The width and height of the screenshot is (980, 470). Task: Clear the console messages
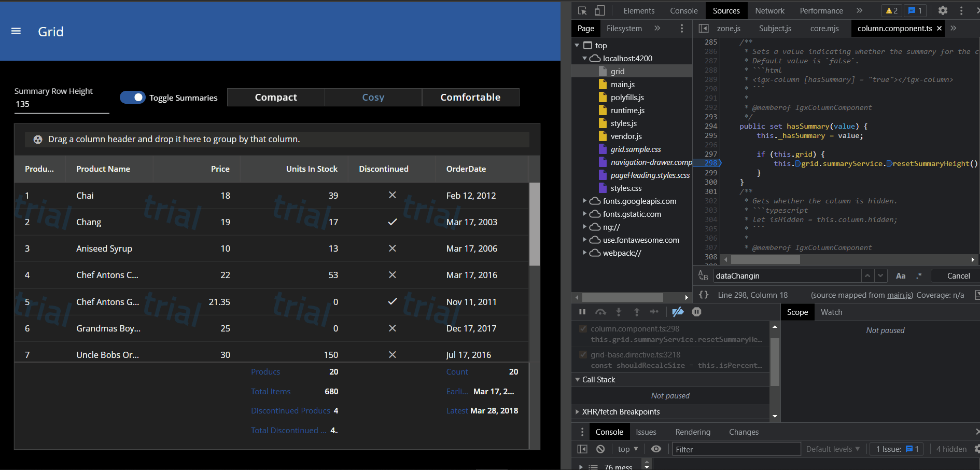coord(600,449)
